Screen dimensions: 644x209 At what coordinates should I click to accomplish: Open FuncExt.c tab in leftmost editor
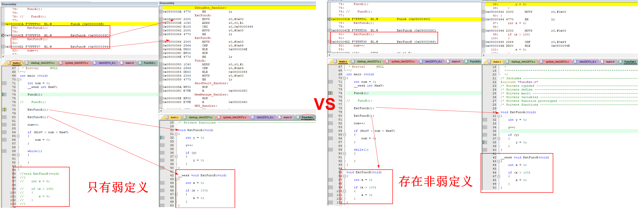click(147, 63)
